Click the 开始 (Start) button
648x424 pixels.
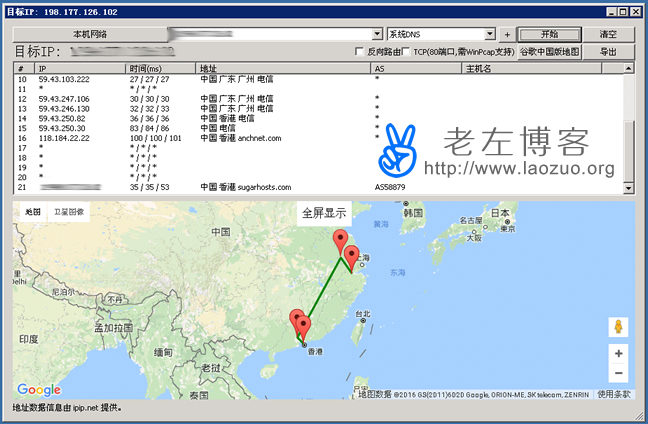point(549,34)
